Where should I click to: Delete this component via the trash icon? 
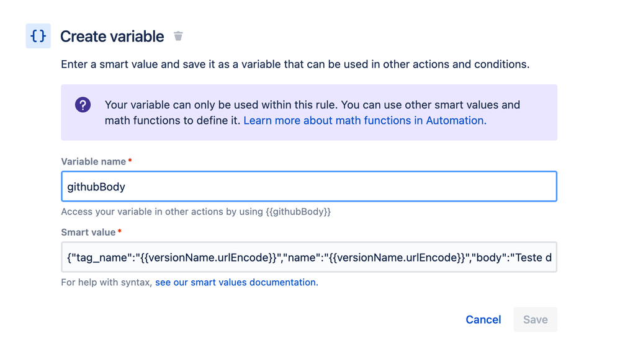click(x=178, y=37)
